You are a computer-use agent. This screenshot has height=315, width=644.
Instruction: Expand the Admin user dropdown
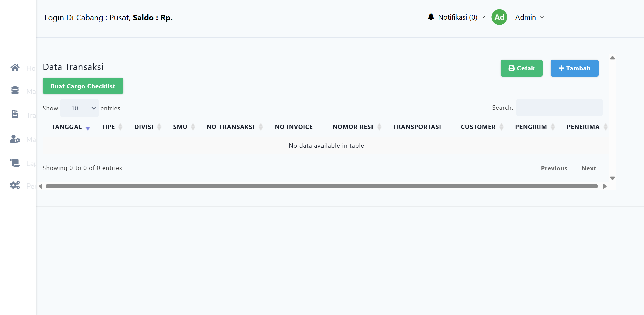[530, 17]
